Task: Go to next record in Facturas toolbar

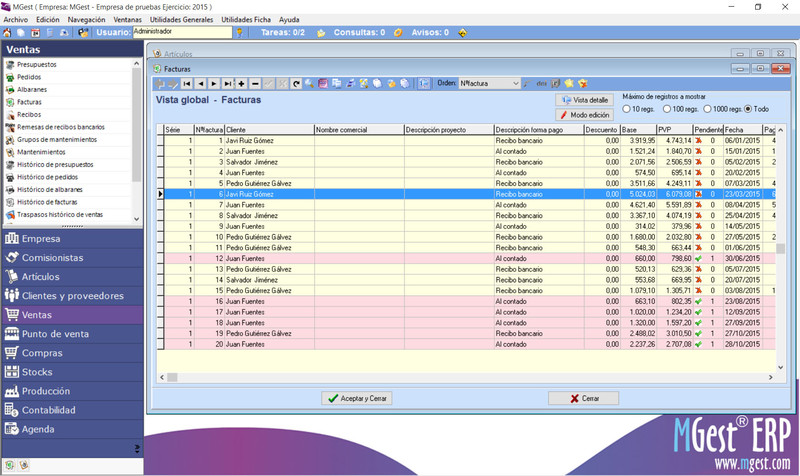Action: [x=214, y=84]
